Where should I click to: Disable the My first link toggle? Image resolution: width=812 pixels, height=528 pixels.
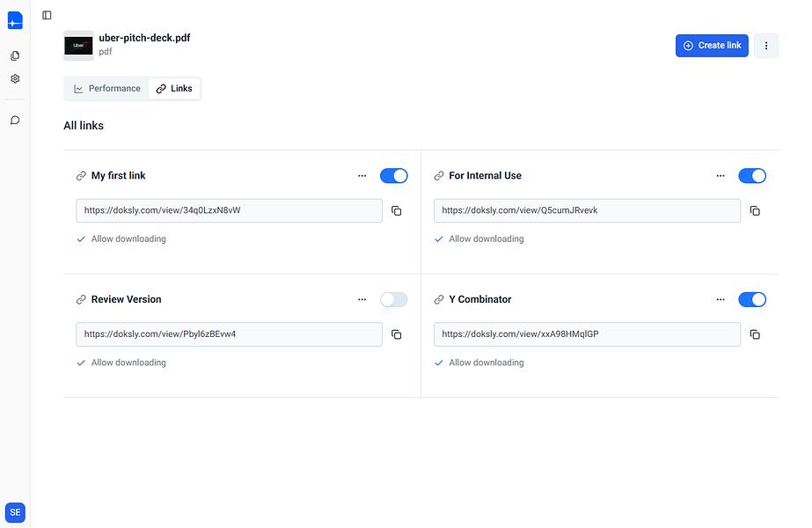click(x=393, y=176)
